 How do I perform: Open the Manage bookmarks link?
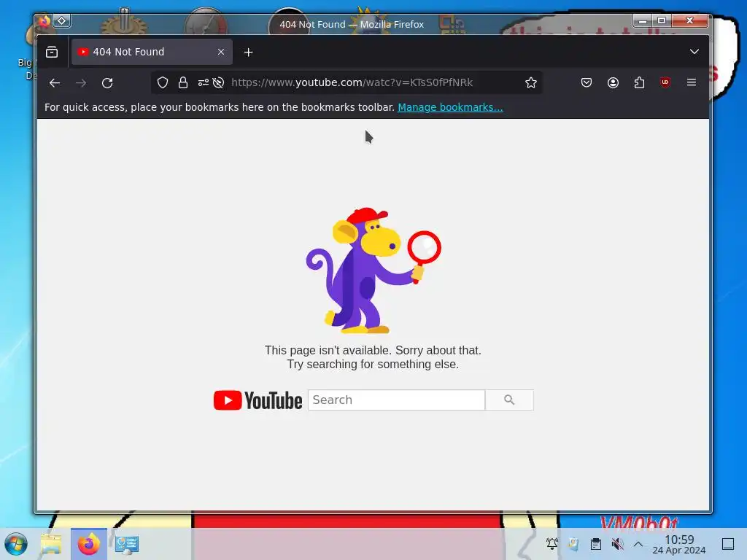point(450,107)
